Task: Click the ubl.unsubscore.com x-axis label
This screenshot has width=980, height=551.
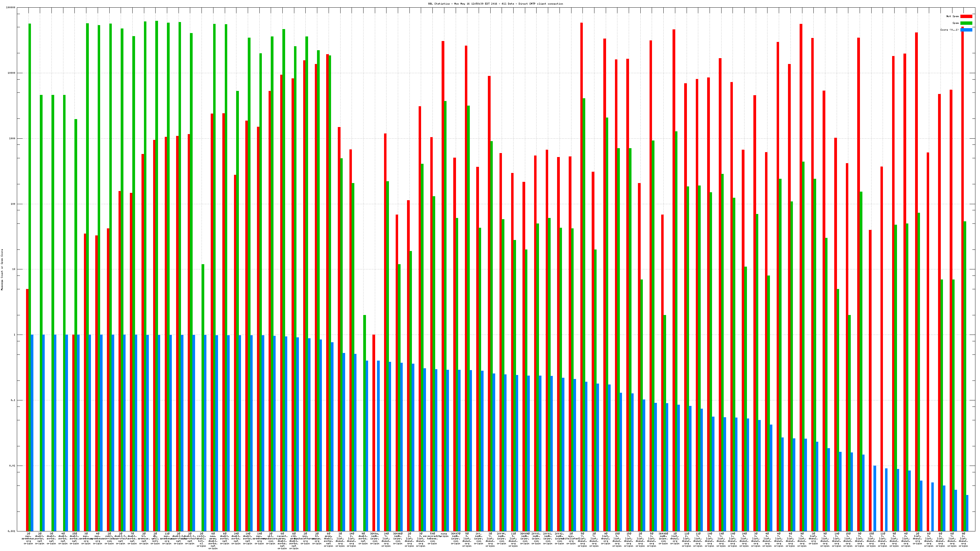Action: pyautogui.click(x=271, y=538)
